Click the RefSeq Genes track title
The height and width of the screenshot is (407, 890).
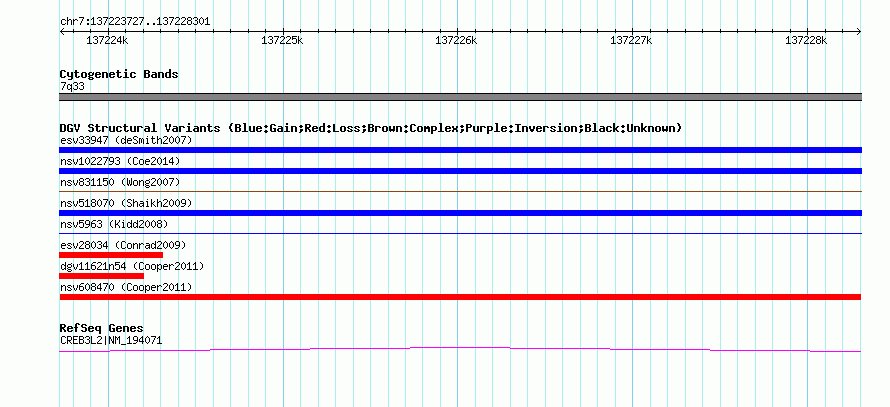click(x=102, y=328)
